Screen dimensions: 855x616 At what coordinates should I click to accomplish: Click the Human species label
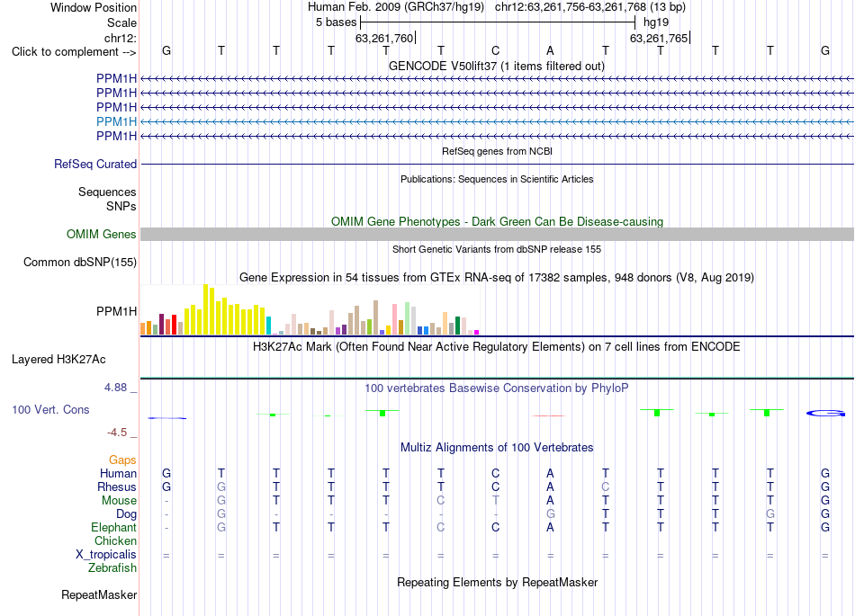(118, 473)
